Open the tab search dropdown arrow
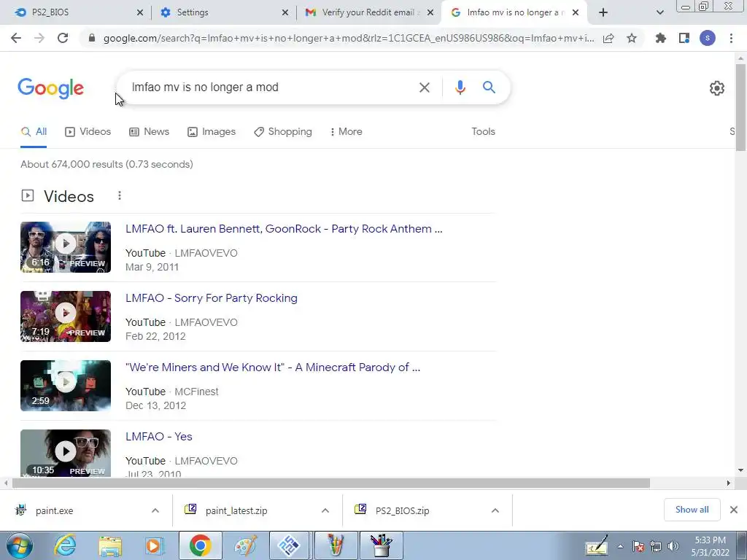This screenshot has height=560, width=747. [659, 13]
